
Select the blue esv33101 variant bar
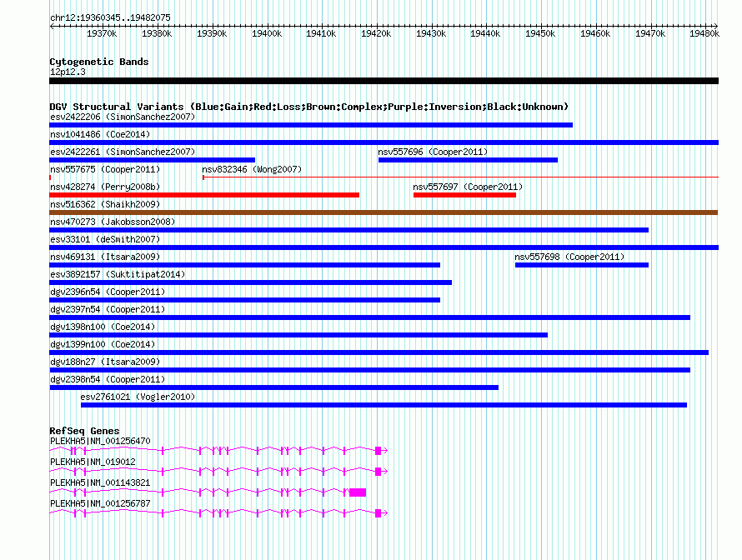coord(384,247)
